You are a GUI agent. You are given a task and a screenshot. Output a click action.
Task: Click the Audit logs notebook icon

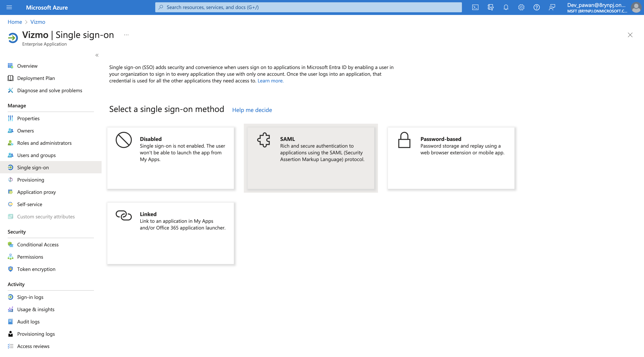[10, 322]
